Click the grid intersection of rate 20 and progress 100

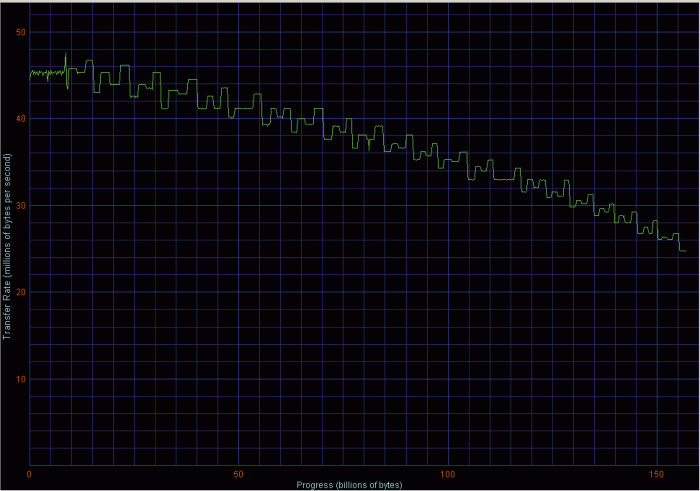coord(447,292)
